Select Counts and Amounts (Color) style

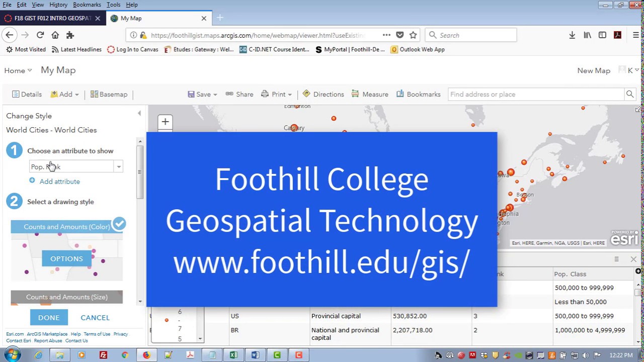coord(66,227)
